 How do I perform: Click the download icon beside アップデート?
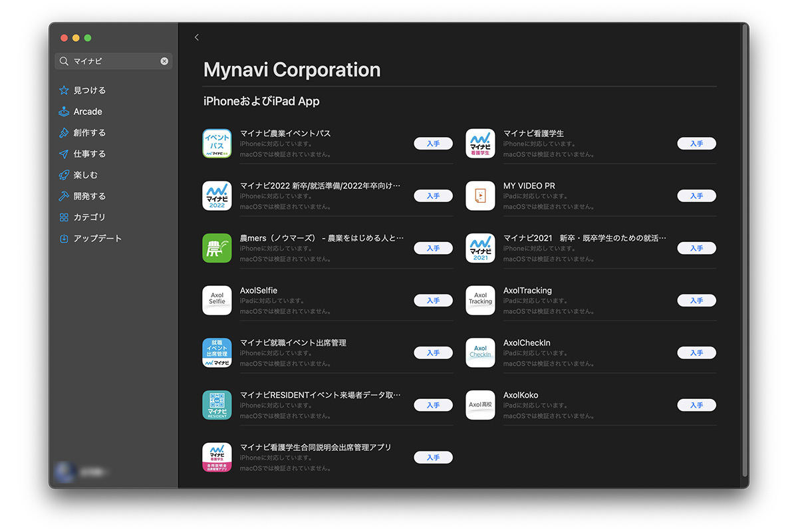[64, 239]
